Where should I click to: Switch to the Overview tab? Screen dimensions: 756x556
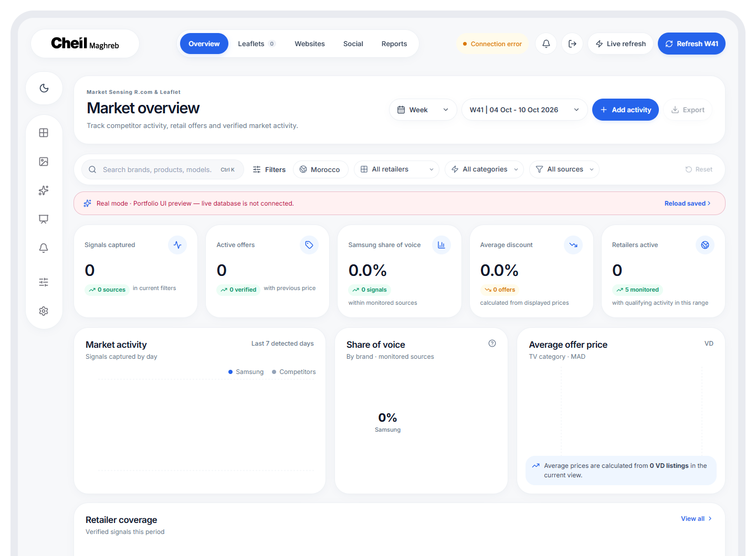(204, 44)
